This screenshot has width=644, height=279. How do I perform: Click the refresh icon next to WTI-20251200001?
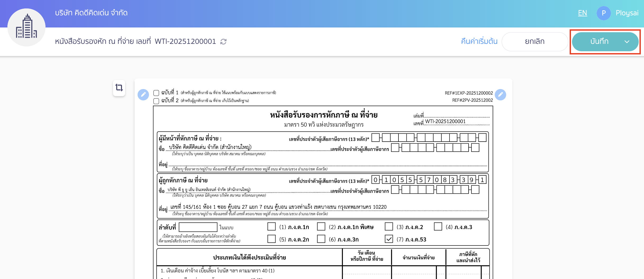[x=223, y=41]
